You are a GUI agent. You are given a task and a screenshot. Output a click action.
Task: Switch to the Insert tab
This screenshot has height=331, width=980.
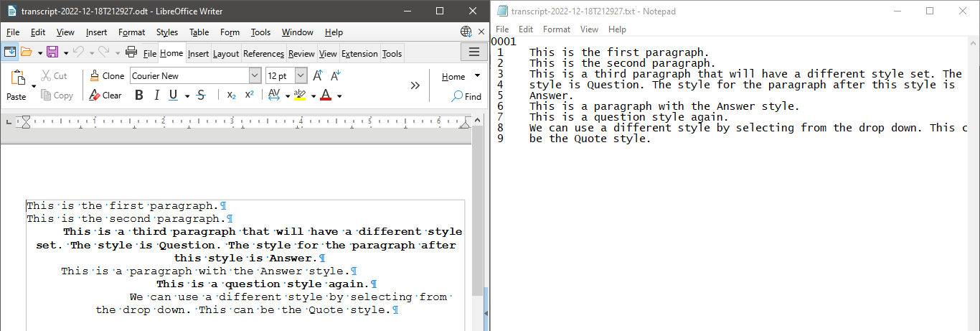pyautogui.click(x=198, y=54)
